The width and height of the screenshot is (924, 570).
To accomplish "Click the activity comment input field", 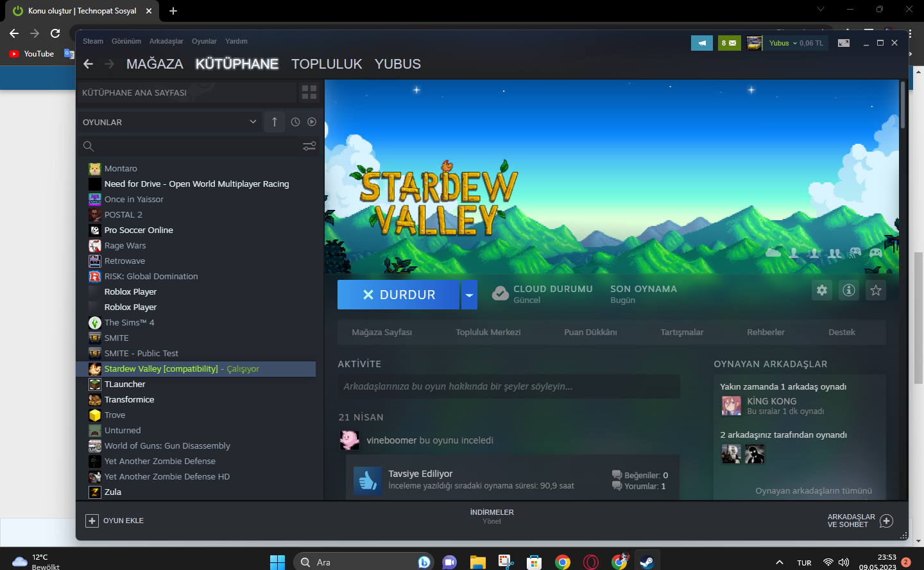I will click(509, 386).
